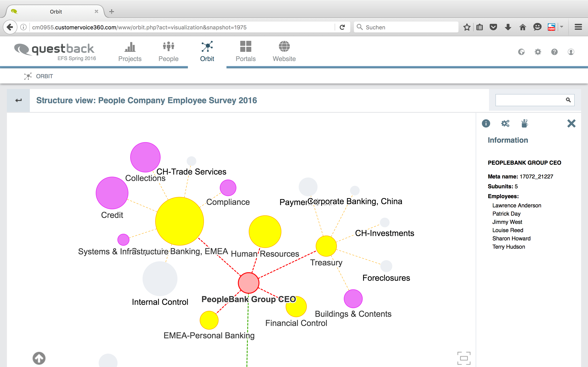This screenshot has width=588, height=367.
Task: Click the pencil cup tools icon
Action: click(524, 123)
